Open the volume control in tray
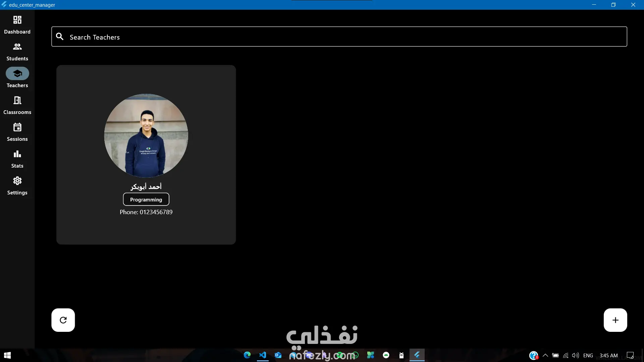 pos(576,355)
